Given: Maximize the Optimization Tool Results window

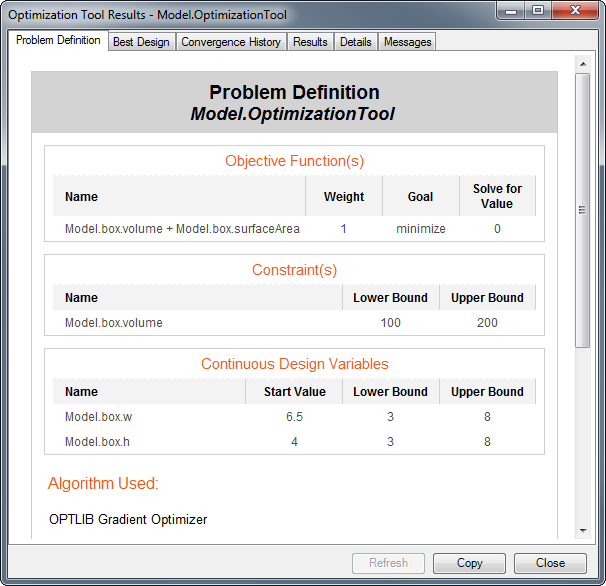Looking at the screenshot, I should click(x=537, y=10).
